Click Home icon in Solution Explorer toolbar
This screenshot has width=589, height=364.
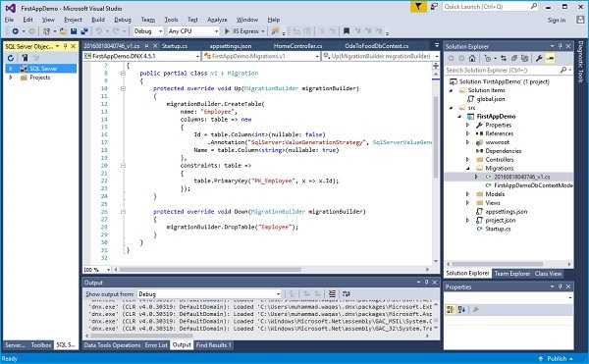[x=472, y=58]
